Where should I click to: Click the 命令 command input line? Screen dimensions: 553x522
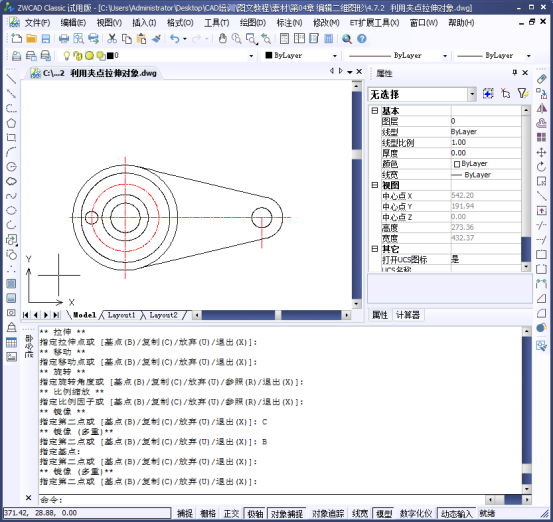pos(262,499)
